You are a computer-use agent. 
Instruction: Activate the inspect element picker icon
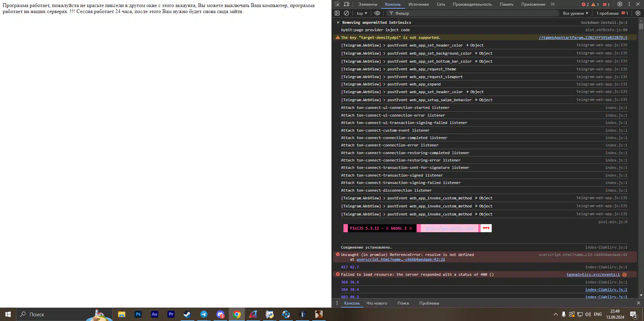click(337, 4)
